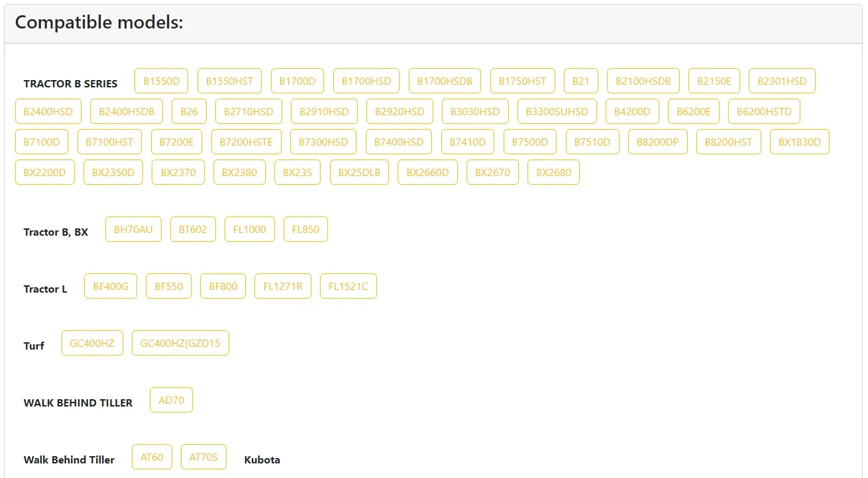The width and height of the screenshot is (868, 478).
Task: Select the BX2660D model
Action: [428, 172]
